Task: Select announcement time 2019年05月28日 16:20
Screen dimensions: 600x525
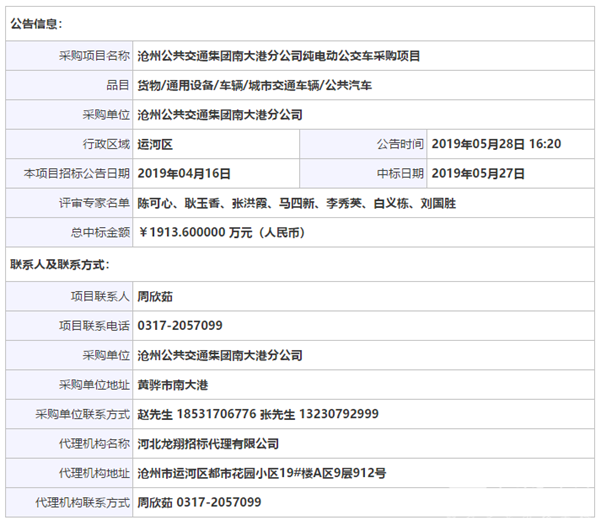Action: click(496, 144)
